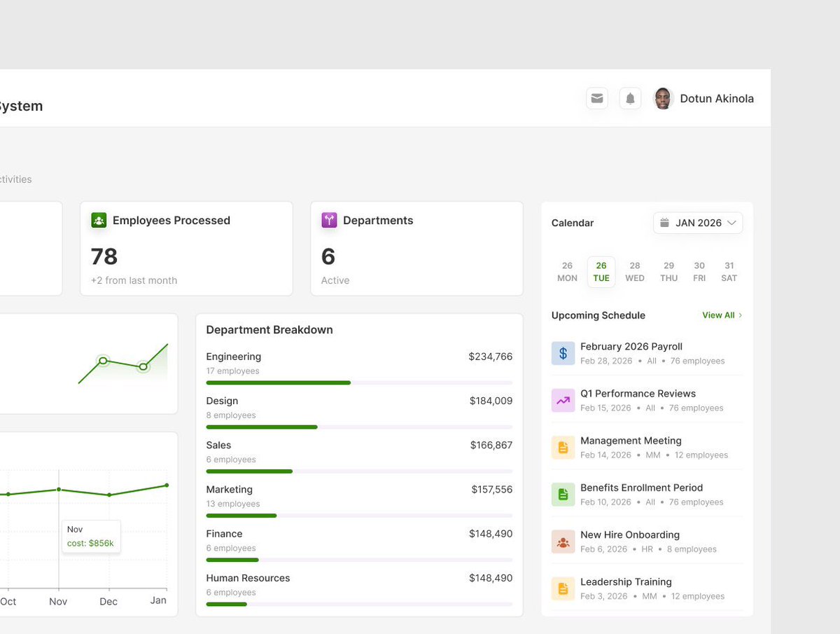This screenshot has height=634, width=840.
Task: Open the New Hire Onboarding event
Action: (647, 541)
